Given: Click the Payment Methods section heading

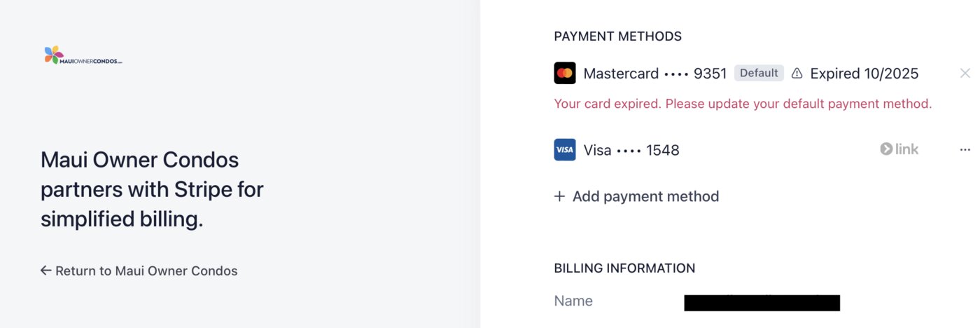Looking at the screenshot, I should 617,36.
